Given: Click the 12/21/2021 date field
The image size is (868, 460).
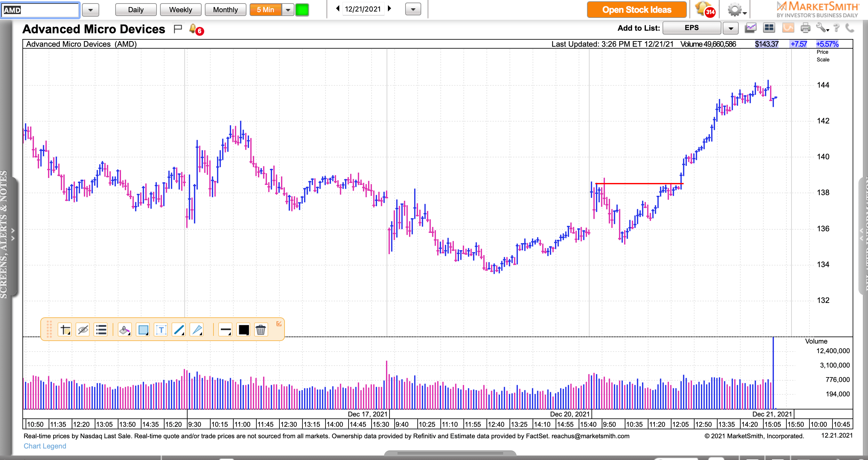Looking at the screenshot, I should (363, 9).
